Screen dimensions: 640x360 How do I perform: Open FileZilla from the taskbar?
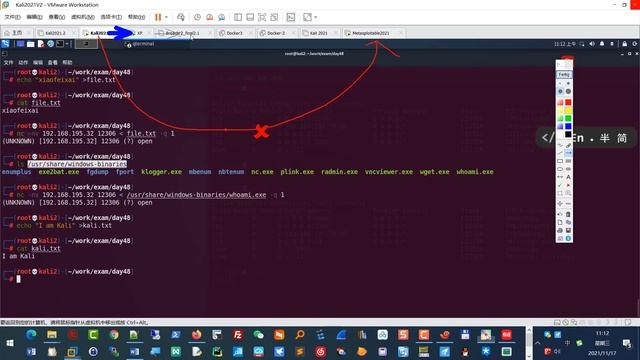(238, 335)
